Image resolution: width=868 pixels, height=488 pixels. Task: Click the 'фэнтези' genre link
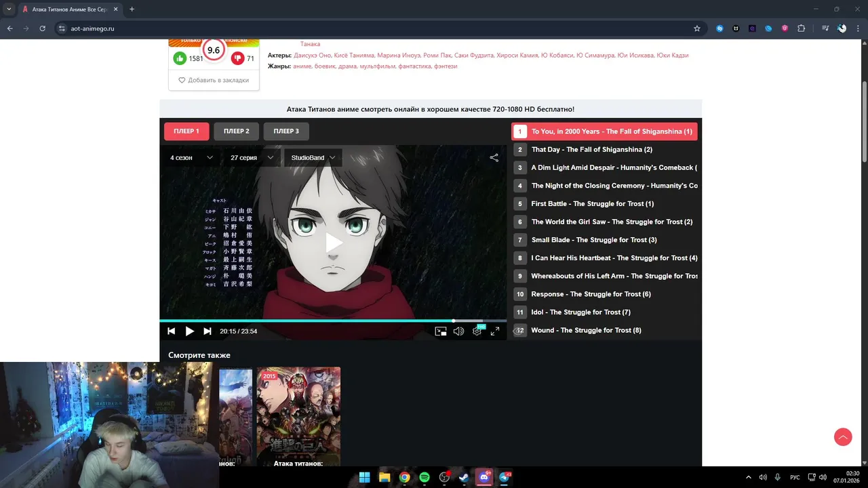click(x=445, y=66)
